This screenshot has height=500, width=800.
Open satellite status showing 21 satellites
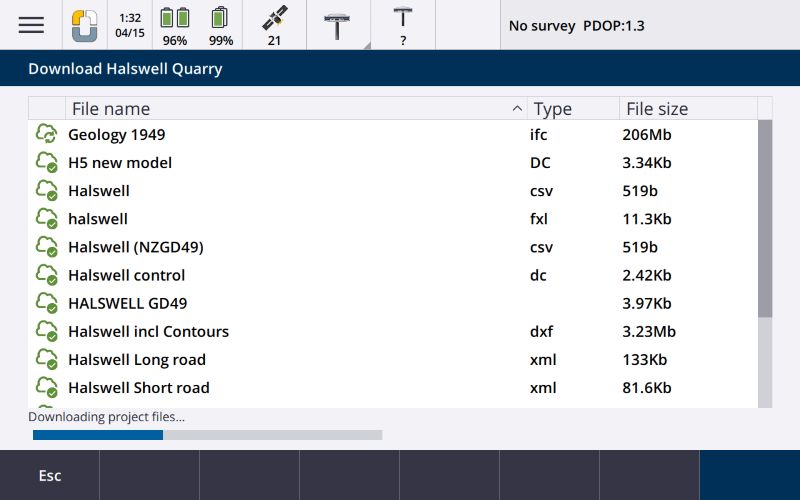[x=273, y=25]
